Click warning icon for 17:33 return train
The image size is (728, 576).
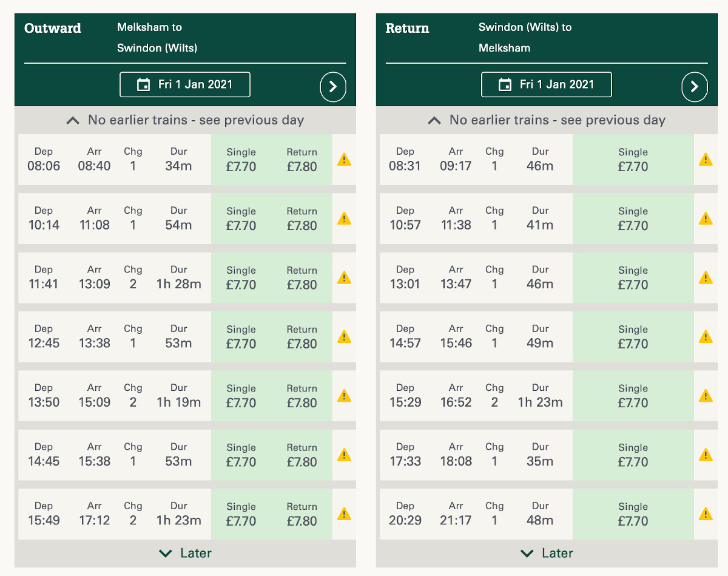tap(706, 455)
